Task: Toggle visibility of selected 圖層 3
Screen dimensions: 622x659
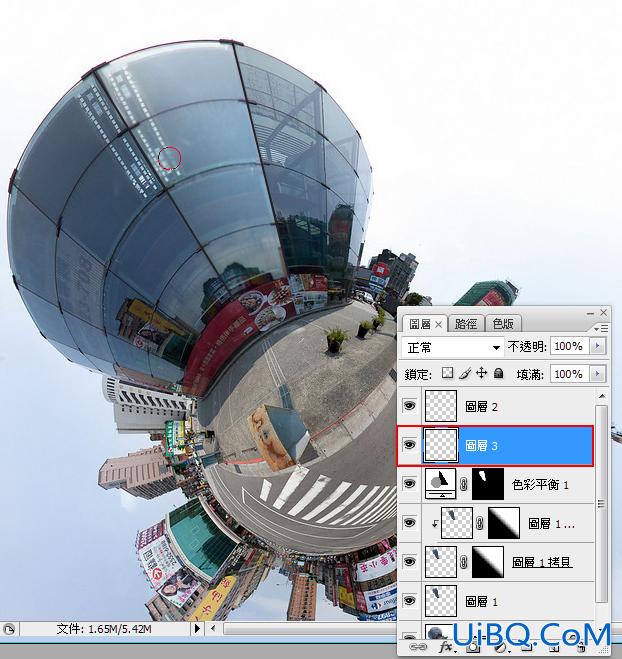Action: tap(409, 445)
